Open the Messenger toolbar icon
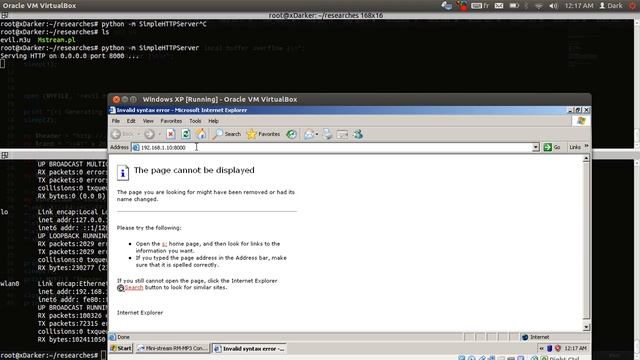 pos(358,134)
